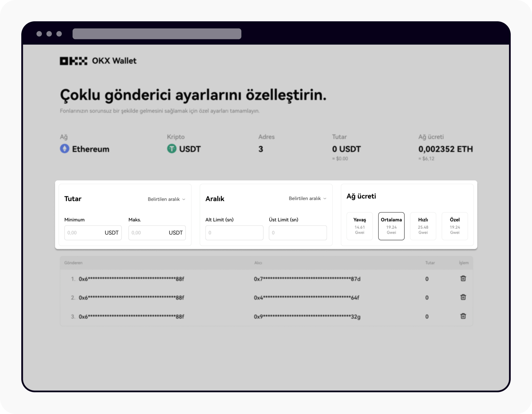The height and width of the screenshot is (414, 532).
Task: Enable the Özel gas fee option
Action: tap(455, 226)
